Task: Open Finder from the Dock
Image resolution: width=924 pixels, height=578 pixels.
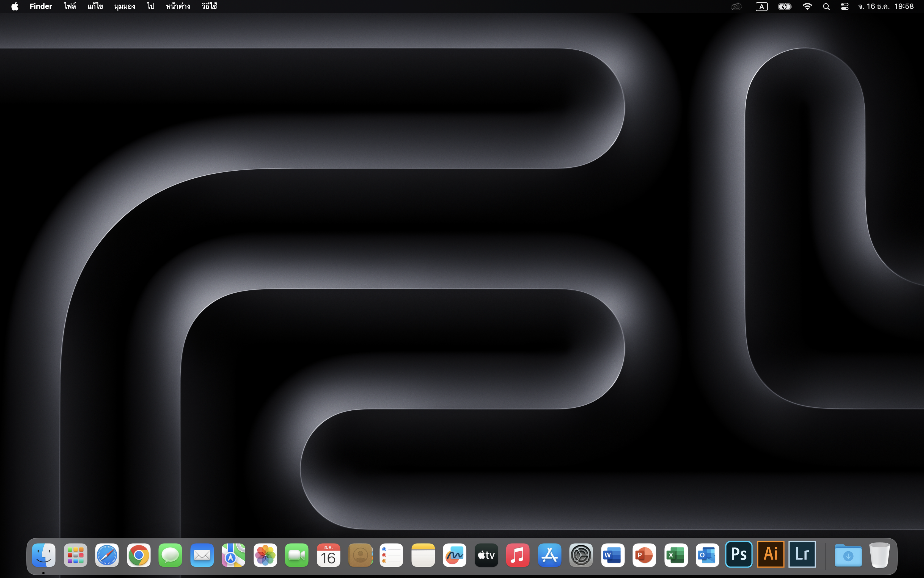Action: 43,555
